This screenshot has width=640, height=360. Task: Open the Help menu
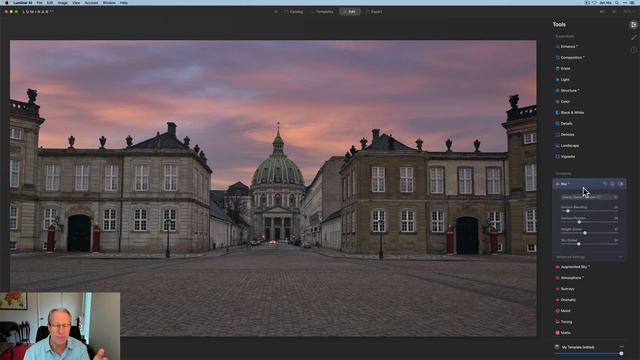(124, 2)
